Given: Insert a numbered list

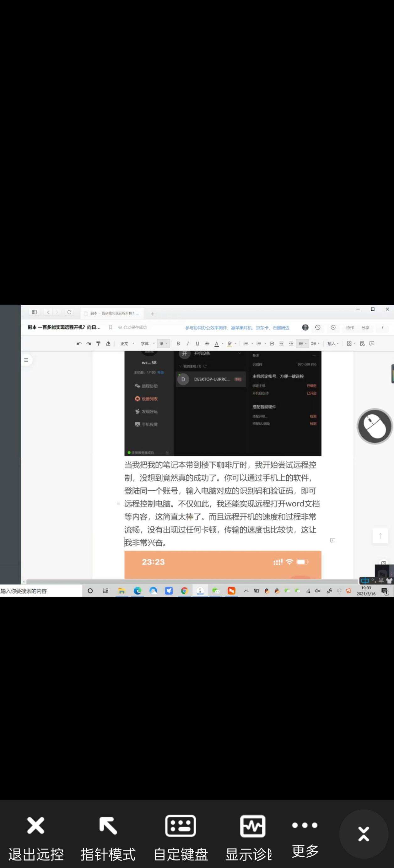Looking at the screenshot, I should point(246,344).
